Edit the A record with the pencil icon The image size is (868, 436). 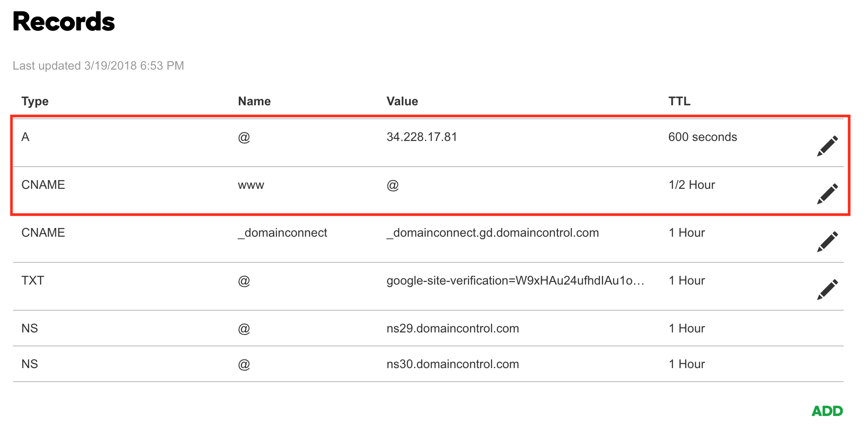point(827,146)
